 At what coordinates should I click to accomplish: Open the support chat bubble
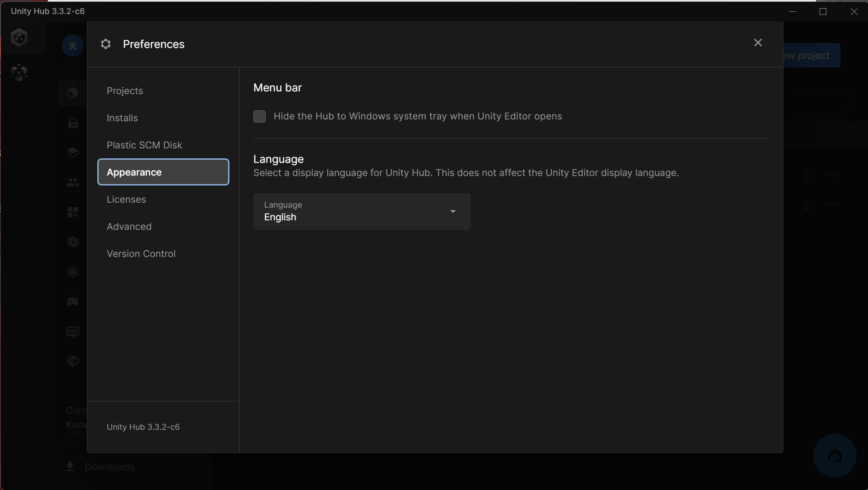coord(835,456)
